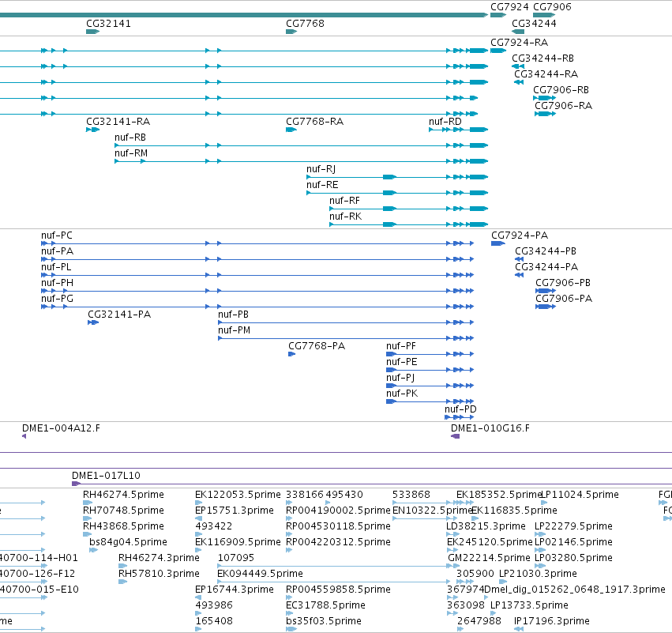Select protein label nuf-PD
Image resolution: width=672 pixels, height=633 pixels.
pyautogui.click(x=460, y=409)
